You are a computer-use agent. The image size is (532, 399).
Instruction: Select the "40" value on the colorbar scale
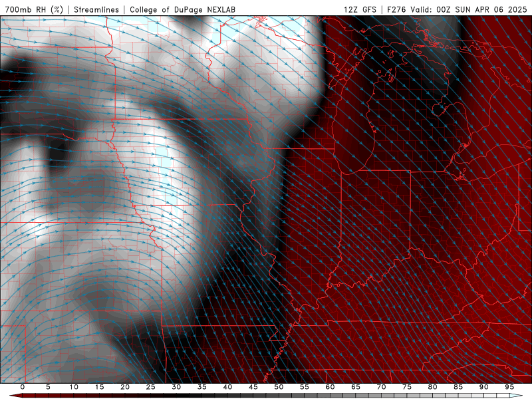[x=227, y=387]
